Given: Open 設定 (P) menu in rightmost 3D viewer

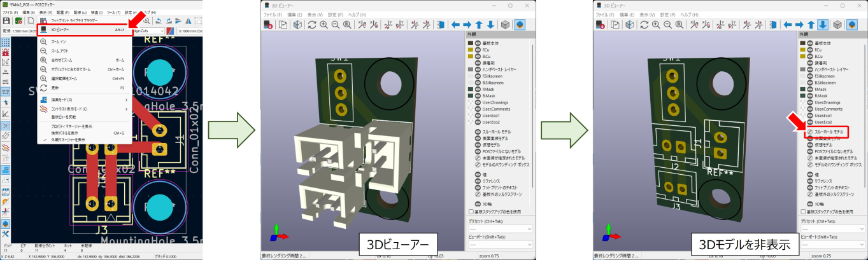Looking at the screenshot, I should [666, 14].
